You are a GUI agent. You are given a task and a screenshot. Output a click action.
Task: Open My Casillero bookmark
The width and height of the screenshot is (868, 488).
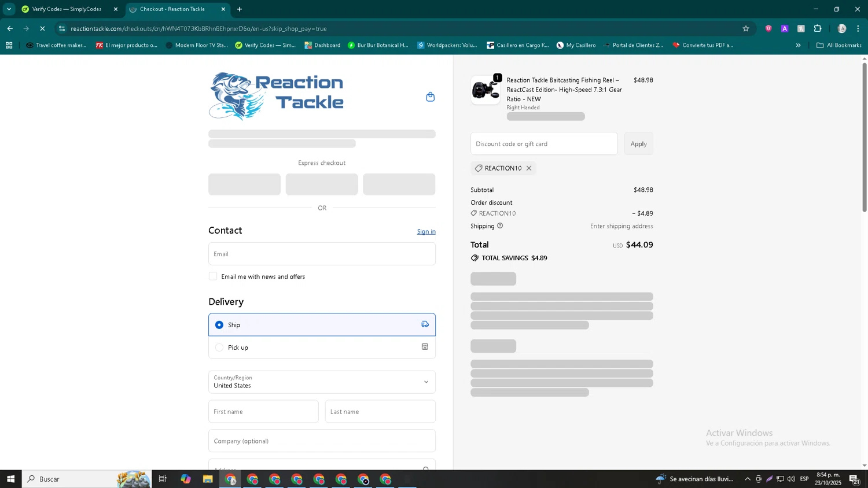(576, 45)
